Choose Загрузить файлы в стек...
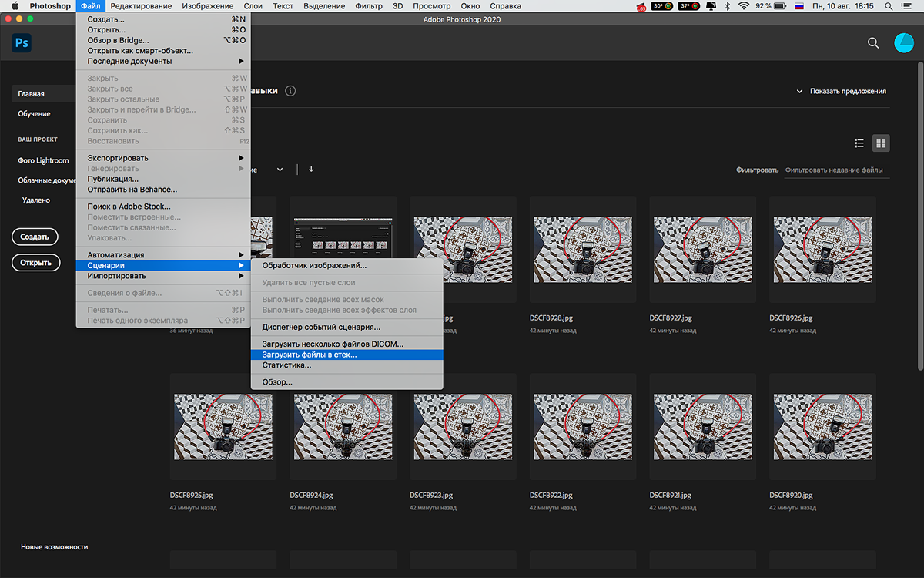Viewport: 924px width, 578px height. pos(347,355)
